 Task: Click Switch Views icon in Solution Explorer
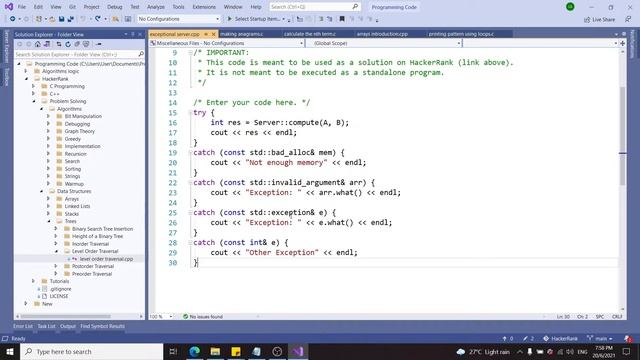(x=47, y=44)
